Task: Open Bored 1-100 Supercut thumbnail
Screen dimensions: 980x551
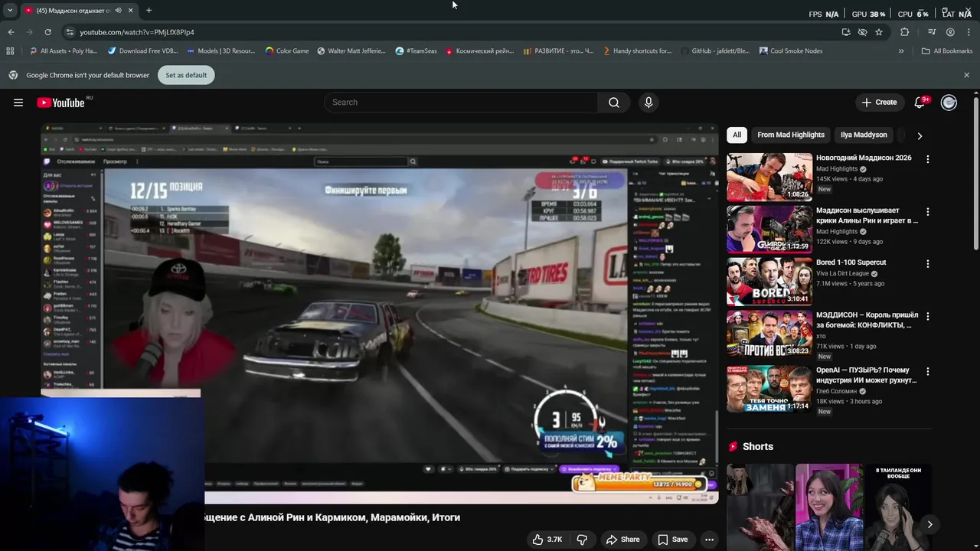Action: coord(769,282)
